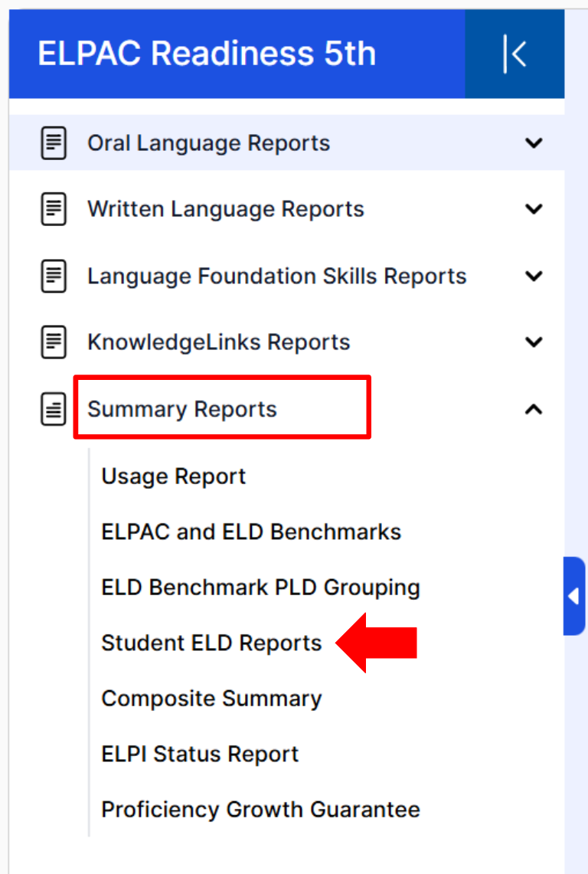Image resolution: width=588 pixels, height=874 pixels.
Task: Click the Written Language Reports document icon
Action: (54, 209)
